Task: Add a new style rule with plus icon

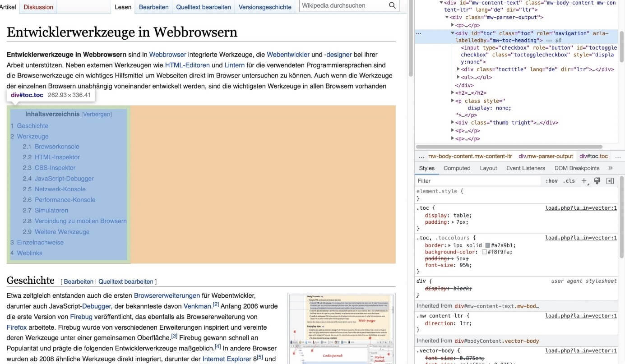Action: [584, 180]
